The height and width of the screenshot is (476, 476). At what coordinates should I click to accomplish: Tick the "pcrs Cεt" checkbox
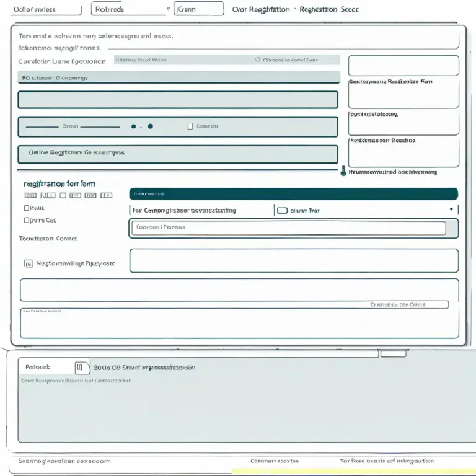click(27, 220)
